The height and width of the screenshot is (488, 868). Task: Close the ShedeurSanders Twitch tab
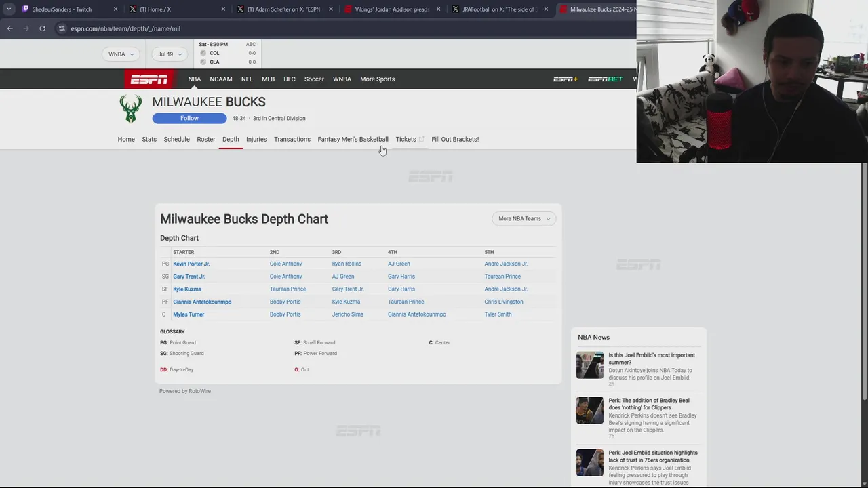click(x=115, y=9)
